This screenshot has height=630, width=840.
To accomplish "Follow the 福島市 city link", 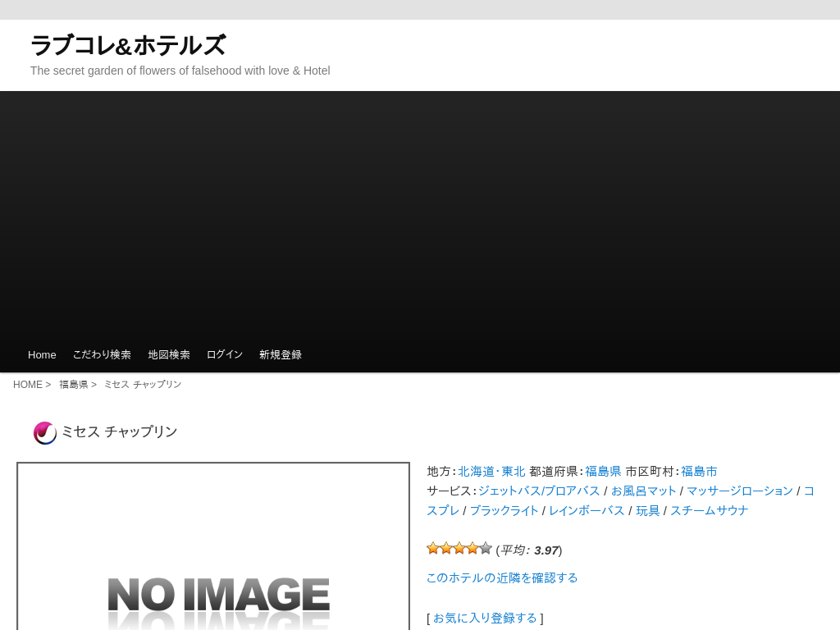I will [x=699, y=472].
